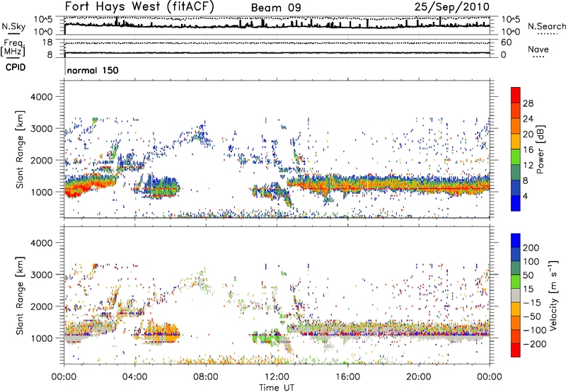Click the '12:00' time axis tick label
This screenshot has width=566, height=392.
(277, 377)
